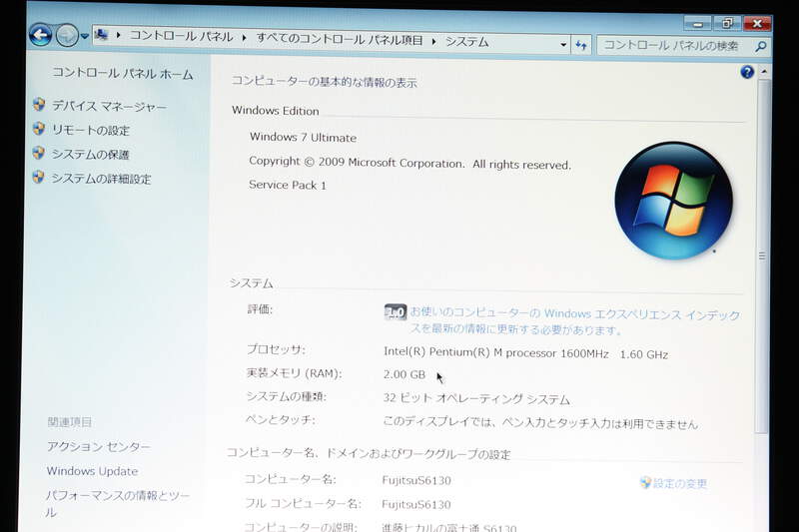Open the recent pages dropdown arrow
This screenshot has height=532, width=799.
[x=85, y=37]
